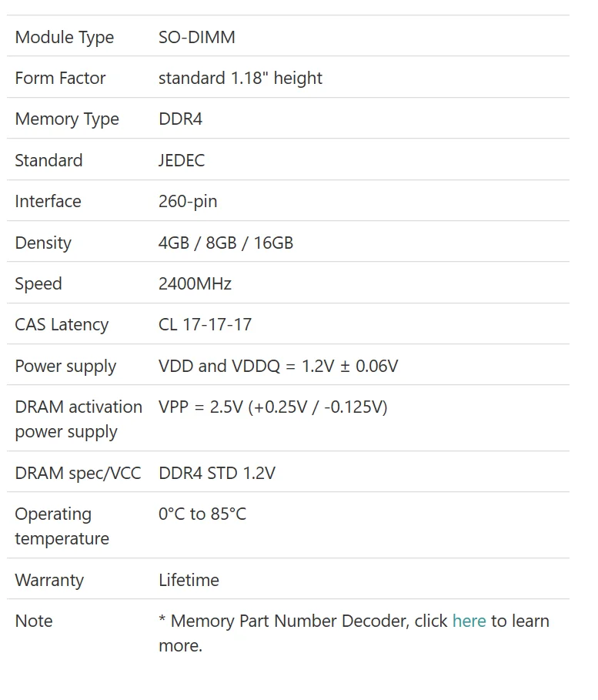
Task: Click the CL 17-17-17 latency value
Action: [x=205, y=324]
